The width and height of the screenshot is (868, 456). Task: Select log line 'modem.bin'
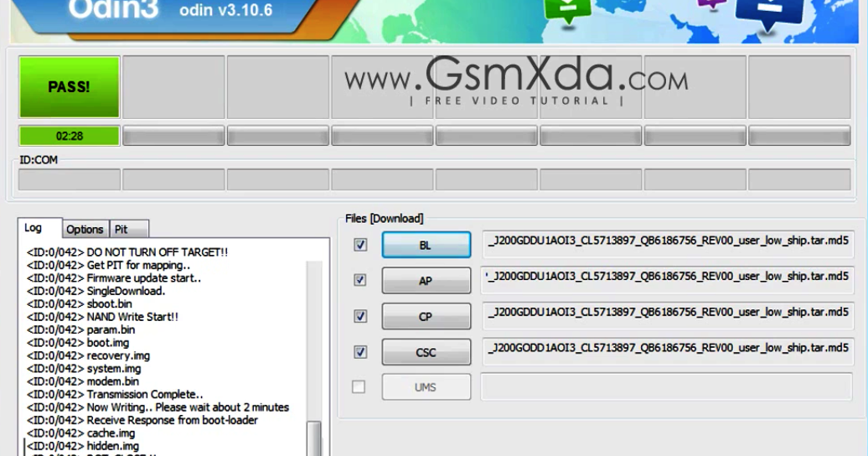point(83,381)
